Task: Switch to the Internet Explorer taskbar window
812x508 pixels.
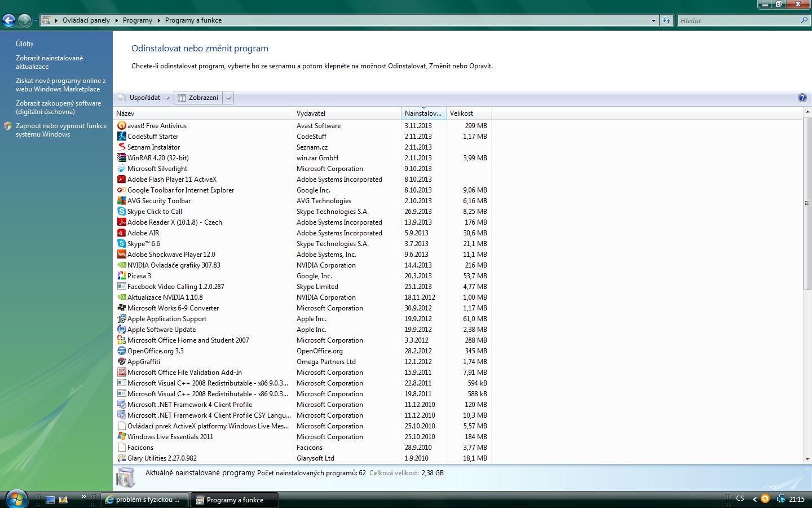Action: tap(144, 500)
